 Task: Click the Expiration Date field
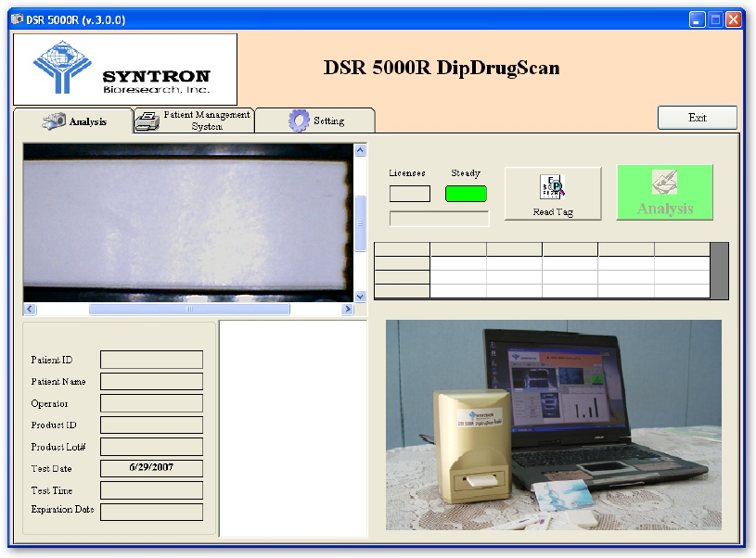coord(151,513)
